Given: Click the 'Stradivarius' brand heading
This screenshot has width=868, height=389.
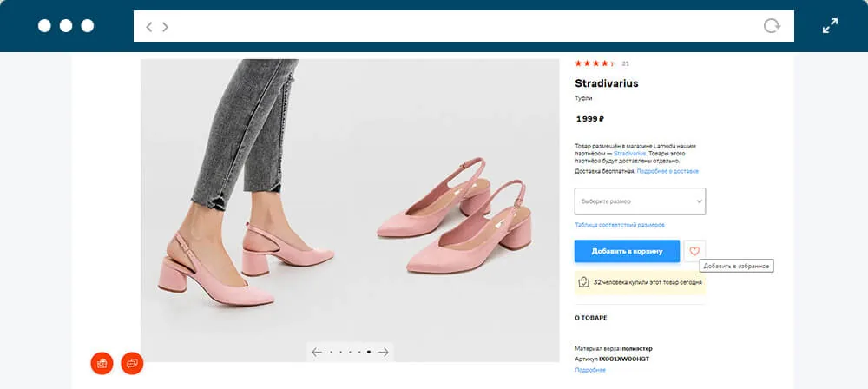Looking at the screenshot, I should click(x=607, y=83).
